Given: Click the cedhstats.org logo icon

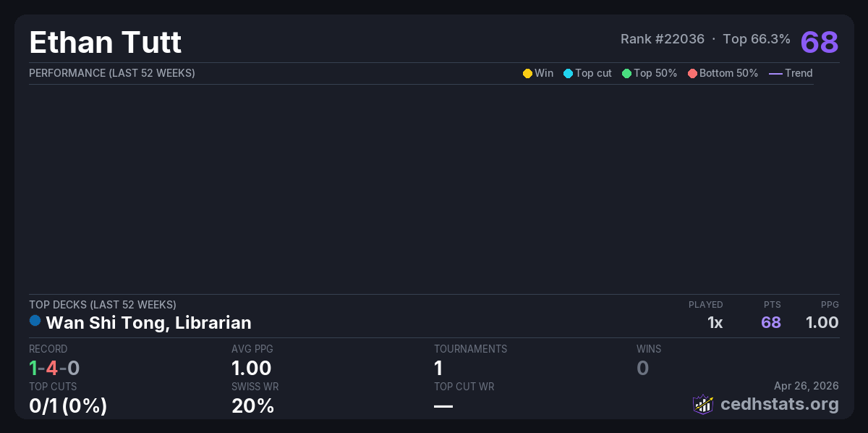Looking at the screenshot, I should [703, 404].
